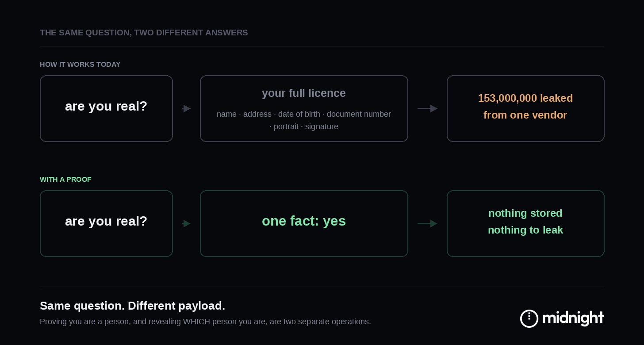Click the 'WITH A PROOF' green label
Viewport: 644px width, 345px height.
65,180
